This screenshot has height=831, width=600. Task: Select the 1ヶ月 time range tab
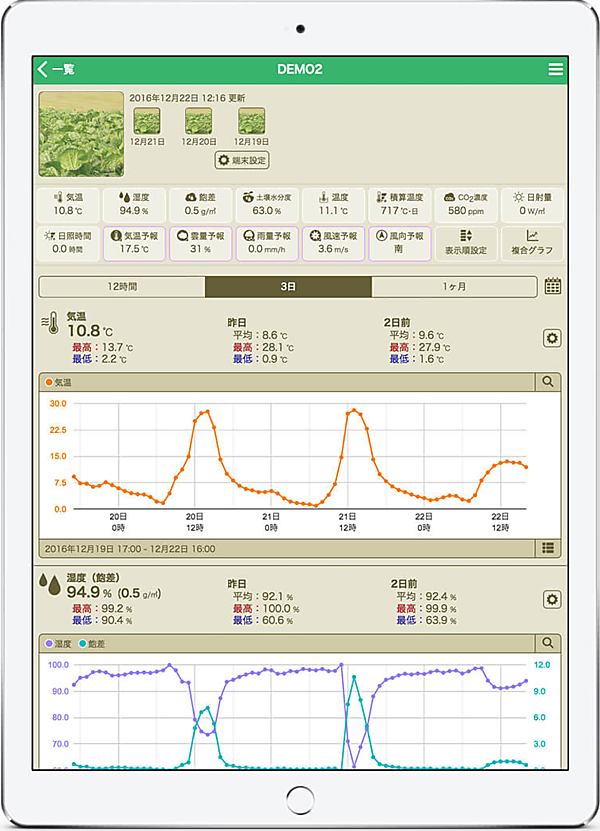454,287
